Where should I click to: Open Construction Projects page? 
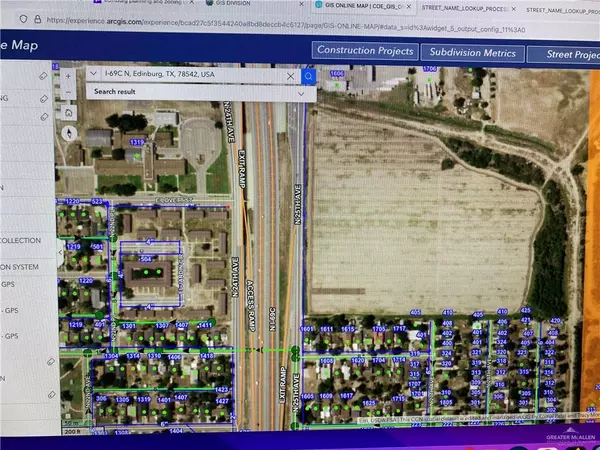coord(365,51)
